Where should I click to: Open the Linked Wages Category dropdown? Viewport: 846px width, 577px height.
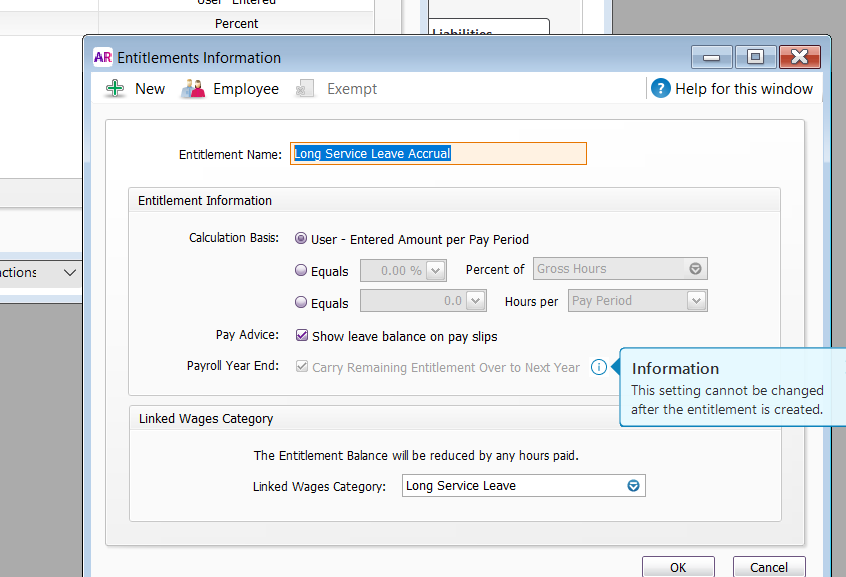pos(632,486)
